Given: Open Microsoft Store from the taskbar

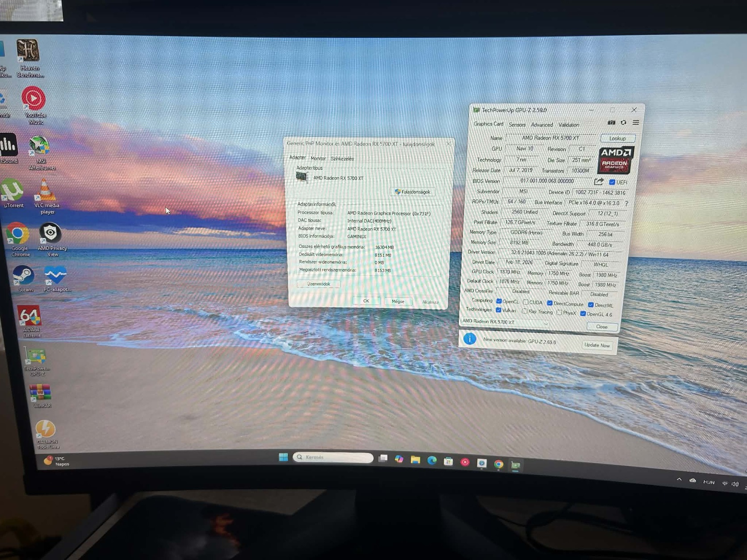Looking at the screenshot, I should point(448,461).
